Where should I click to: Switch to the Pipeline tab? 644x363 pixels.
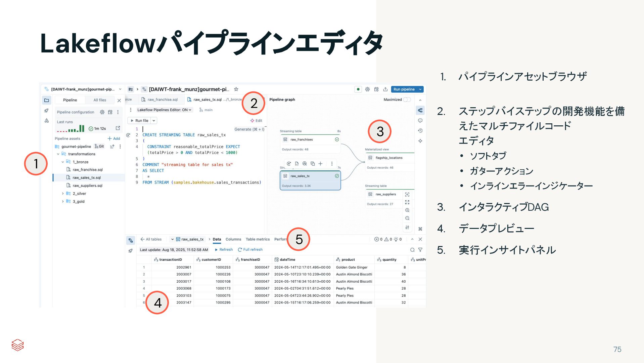[70, 100]
